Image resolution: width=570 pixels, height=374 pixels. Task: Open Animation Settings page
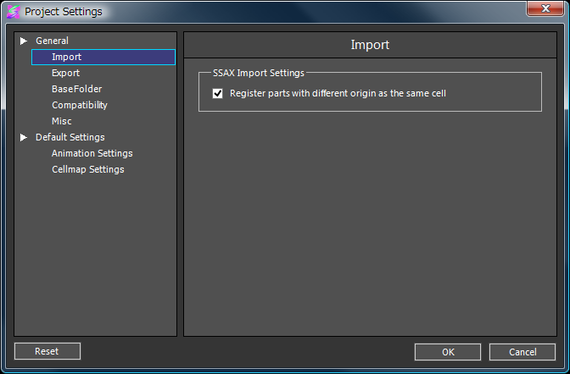[92, 153]
